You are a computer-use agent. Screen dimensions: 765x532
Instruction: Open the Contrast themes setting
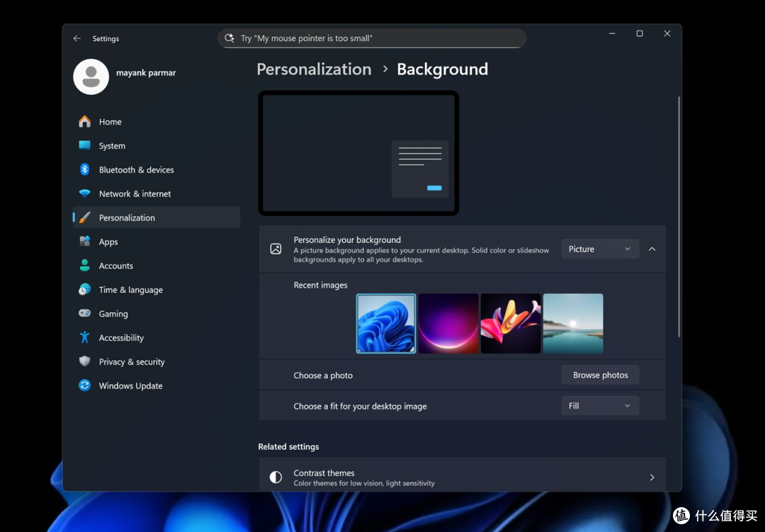[x=462, y=475]
